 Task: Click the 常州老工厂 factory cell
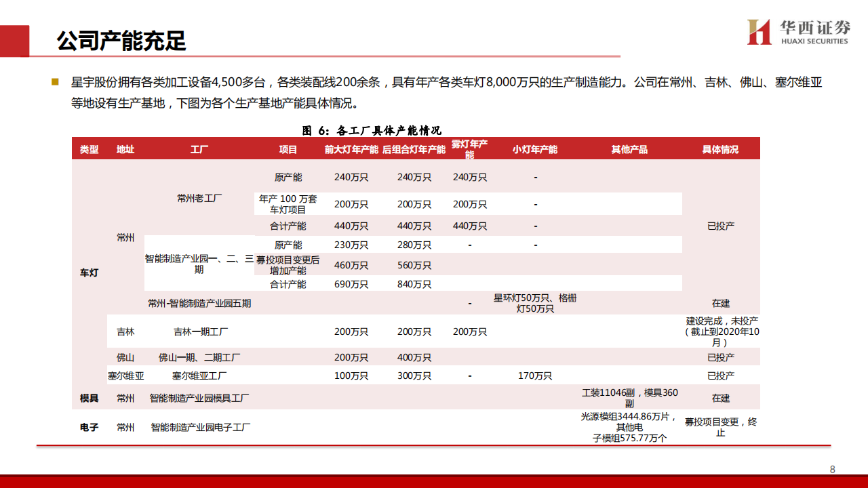coord(199,198)
